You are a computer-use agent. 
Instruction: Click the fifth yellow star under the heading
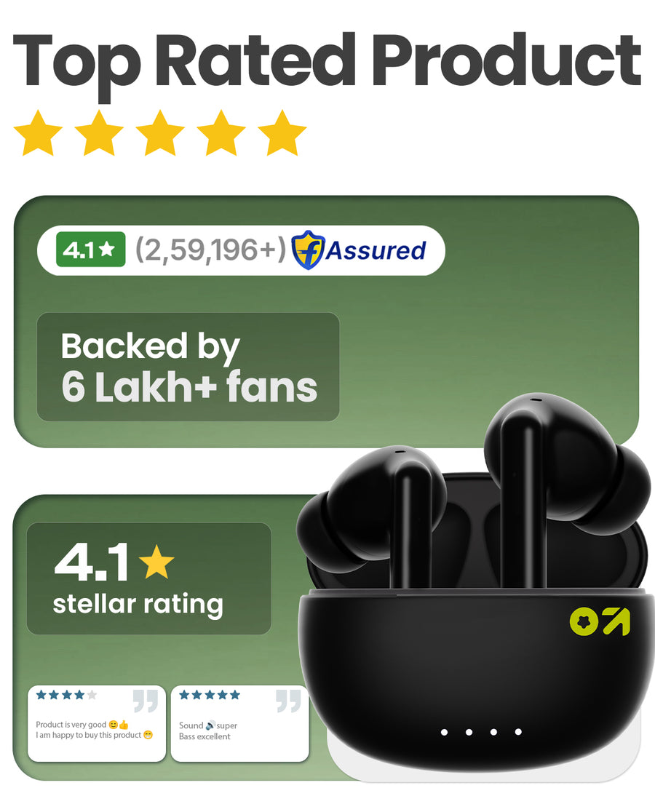click(282, 133)
